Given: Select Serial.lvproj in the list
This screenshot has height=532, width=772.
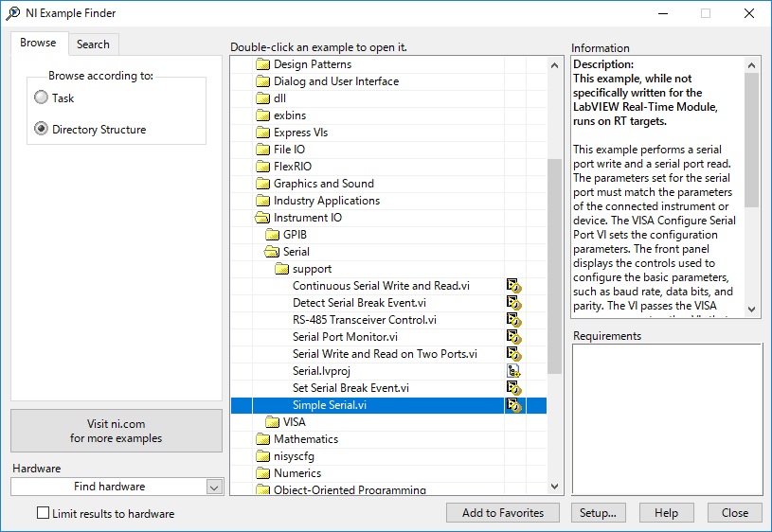Looking at the screenshot, I should click(x=321, y=371).
